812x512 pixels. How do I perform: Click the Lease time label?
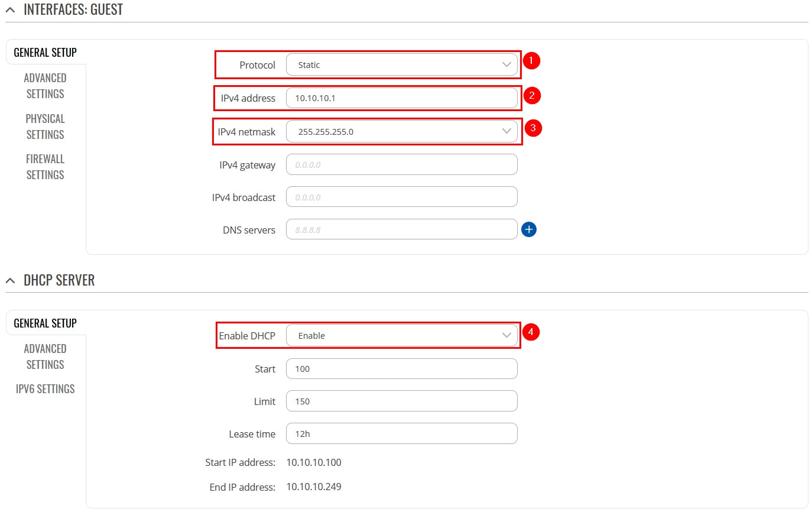click(x=252, y=434)
